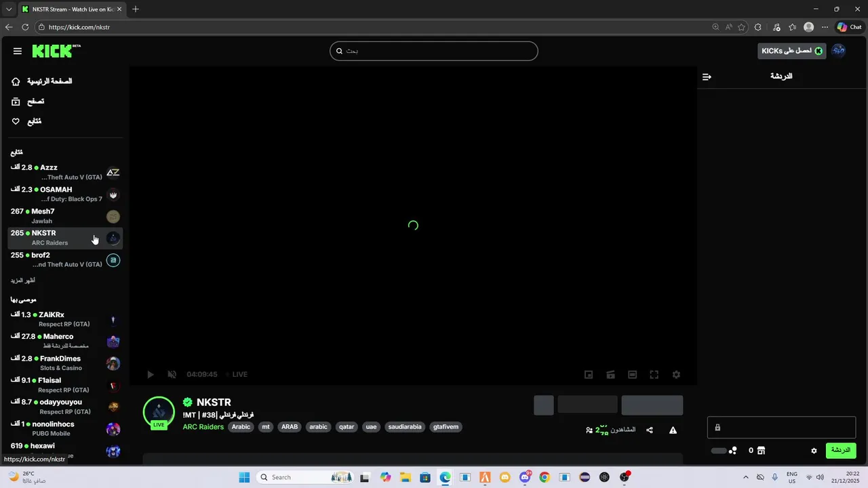Click the LIVE indicator in player
This screenshot has height=488, width=868.
[x=237, y=374]
